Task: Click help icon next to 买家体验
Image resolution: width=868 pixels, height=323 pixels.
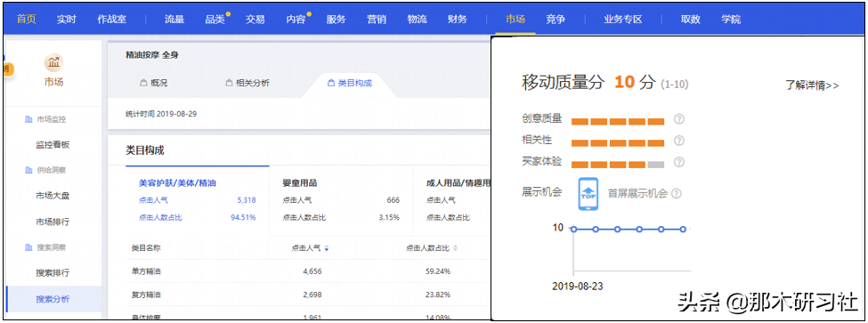Action: coord(679,162)
